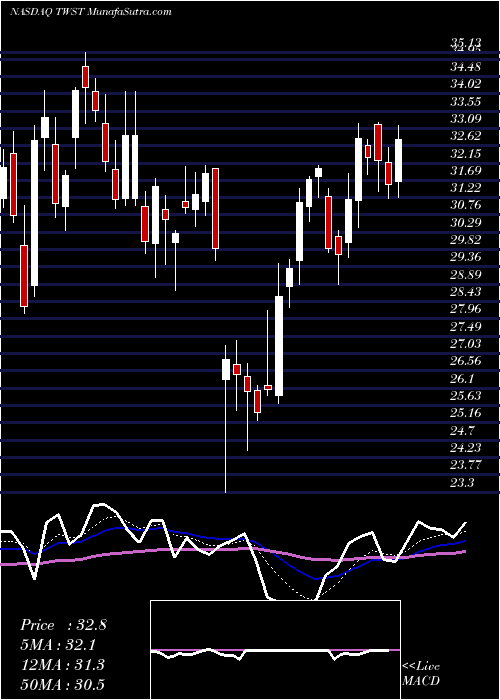Viewport: 500px width, 700px height.
Task: Click the 34.02 price axis label
Action: [466, 84]
